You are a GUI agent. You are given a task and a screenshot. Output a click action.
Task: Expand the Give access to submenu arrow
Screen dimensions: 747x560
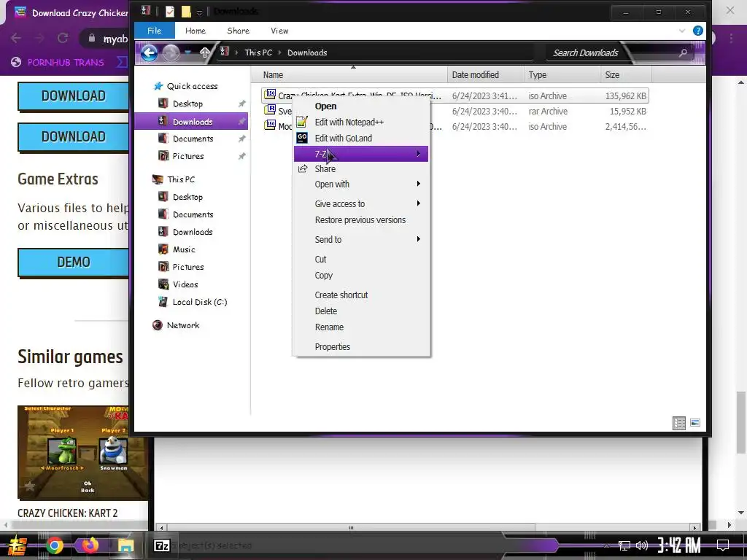pyautogui.click(x=418, y=203)
